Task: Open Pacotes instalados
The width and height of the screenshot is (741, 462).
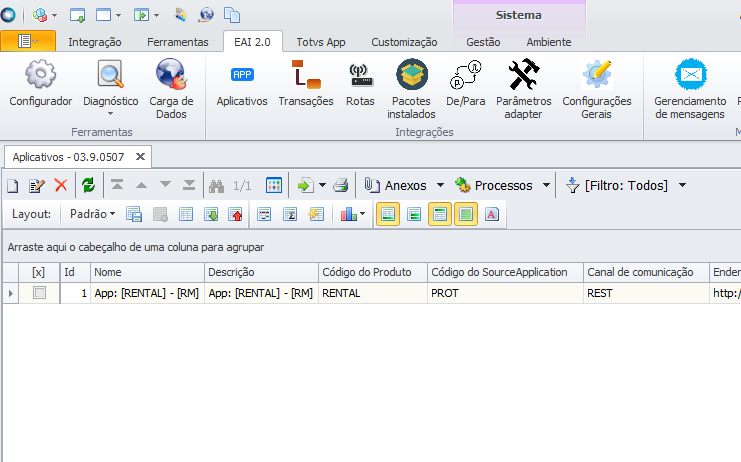Action: pyautogui.click(x=411, y=88)
